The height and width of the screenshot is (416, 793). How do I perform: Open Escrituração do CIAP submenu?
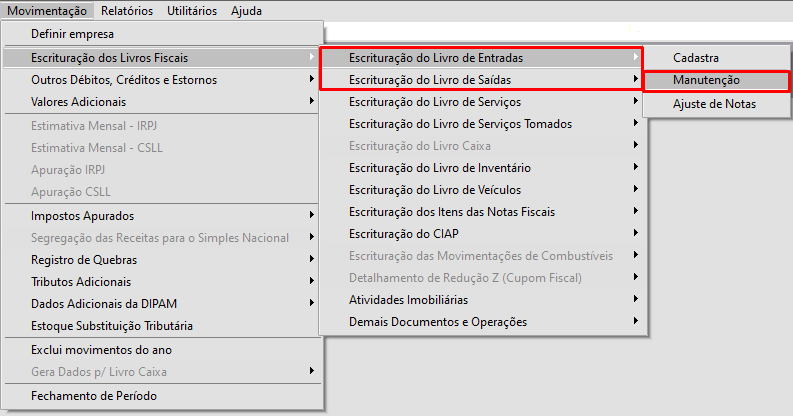483,234
